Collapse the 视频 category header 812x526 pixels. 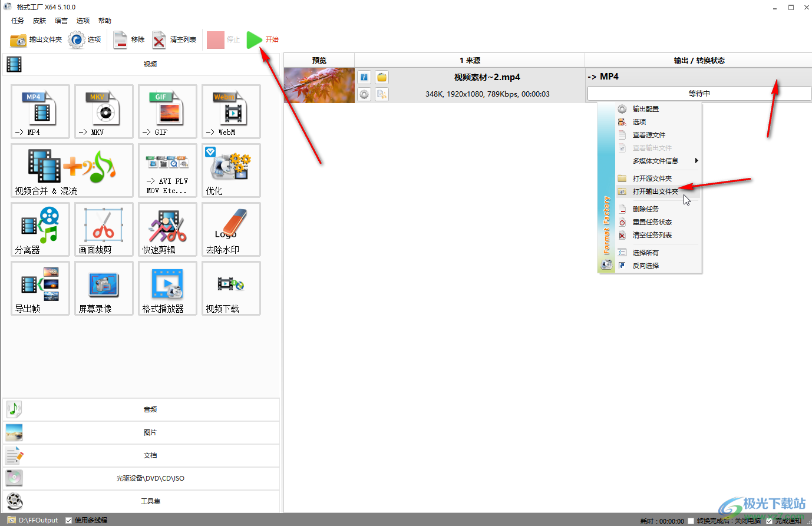(141, 64)
